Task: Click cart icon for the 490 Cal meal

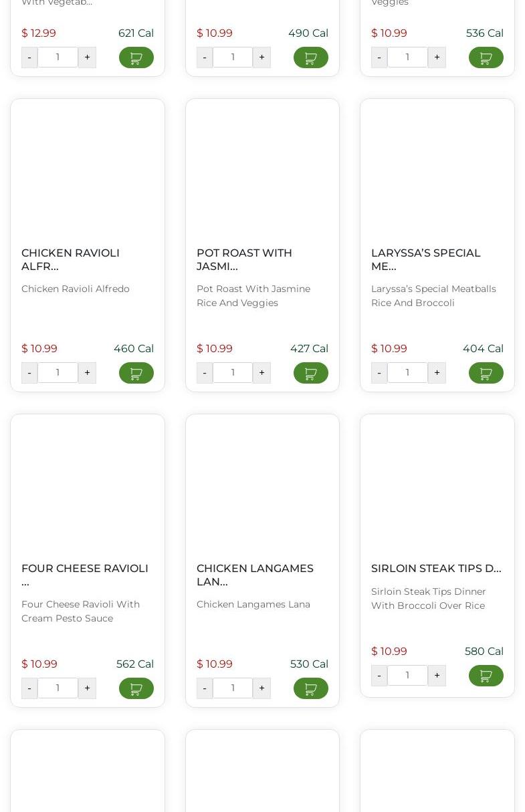Action: [310, 57]
